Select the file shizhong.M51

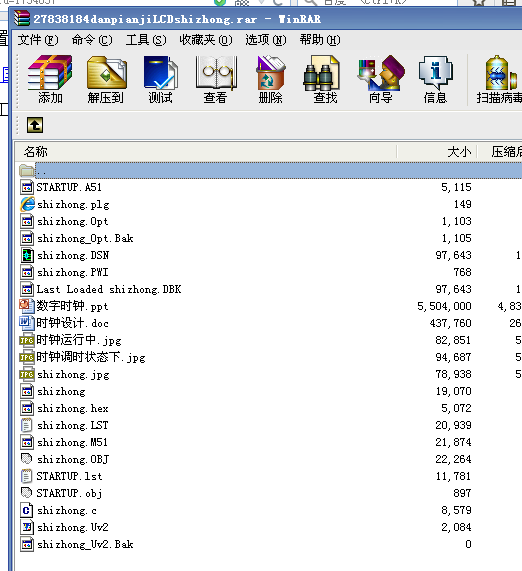click(x=72, y=442)
